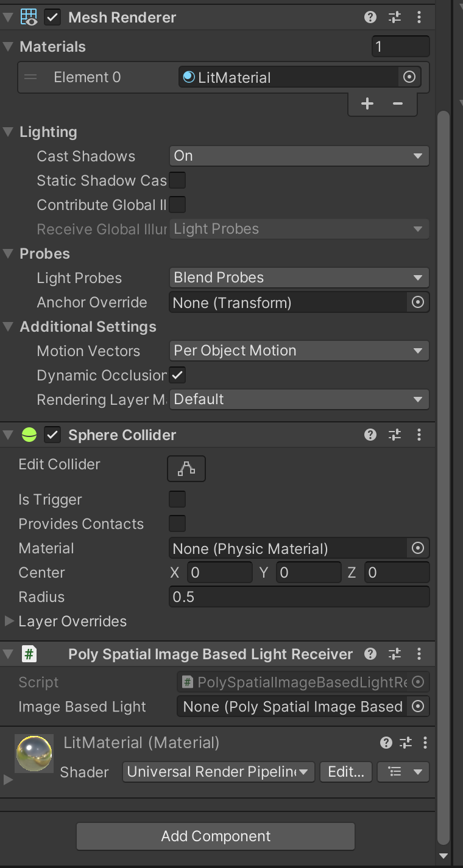Click the Add Component button

(x=216, y=836)
